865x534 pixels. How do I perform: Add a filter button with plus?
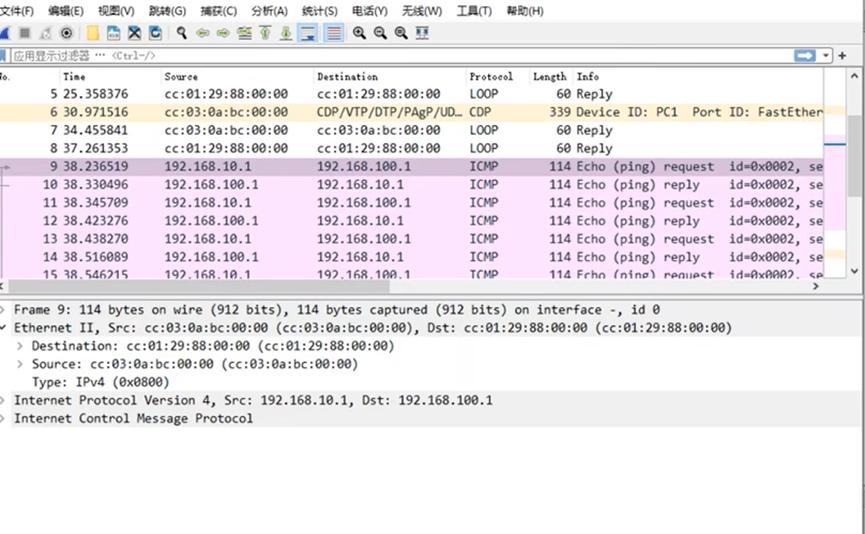[x=842, y=56]
